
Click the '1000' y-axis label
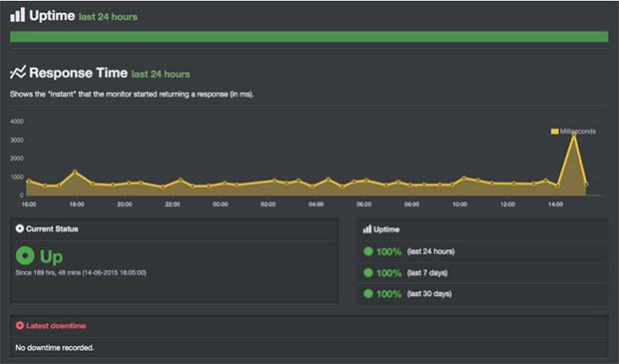[17, 178]
